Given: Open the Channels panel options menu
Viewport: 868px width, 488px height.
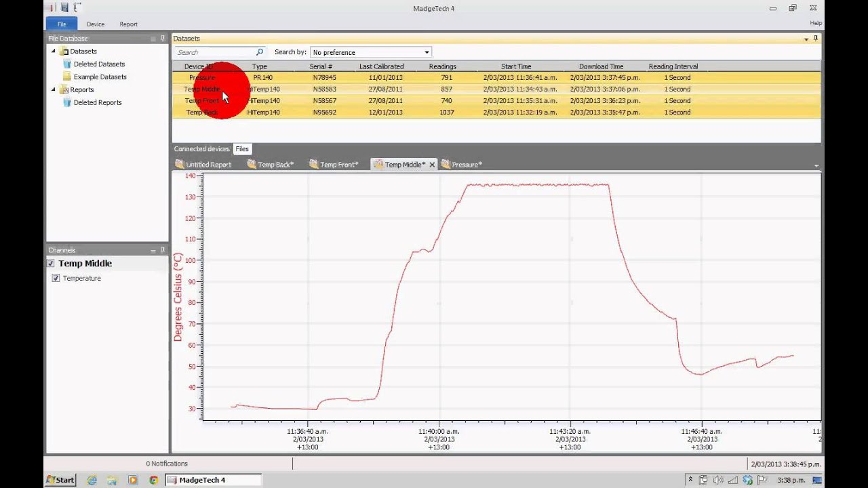Looking at the screenshot, I should point(154,250).
